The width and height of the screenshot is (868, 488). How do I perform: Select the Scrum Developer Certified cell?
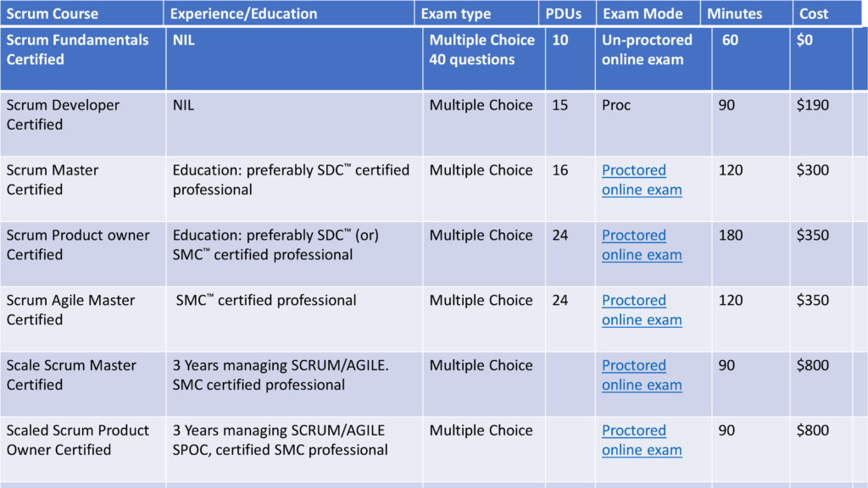coord(83,124)
